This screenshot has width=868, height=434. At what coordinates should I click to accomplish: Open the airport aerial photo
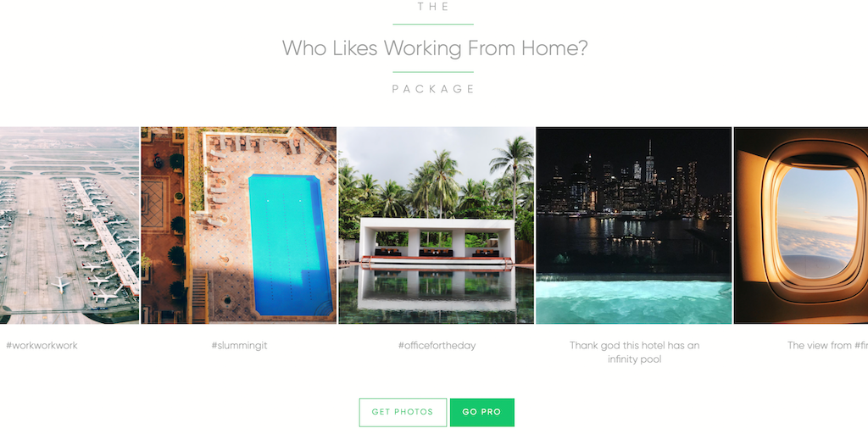70,225
